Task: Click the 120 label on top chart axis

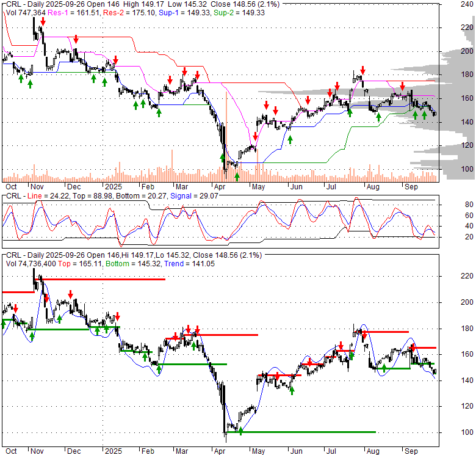Action: 467,145
